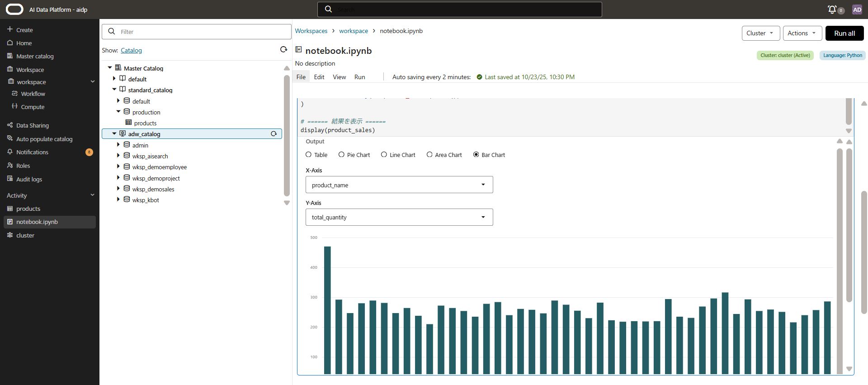The image size is (868, 385).
Task: Collapse the workspace sidebar chevron
Action: (x=93, y=81)
